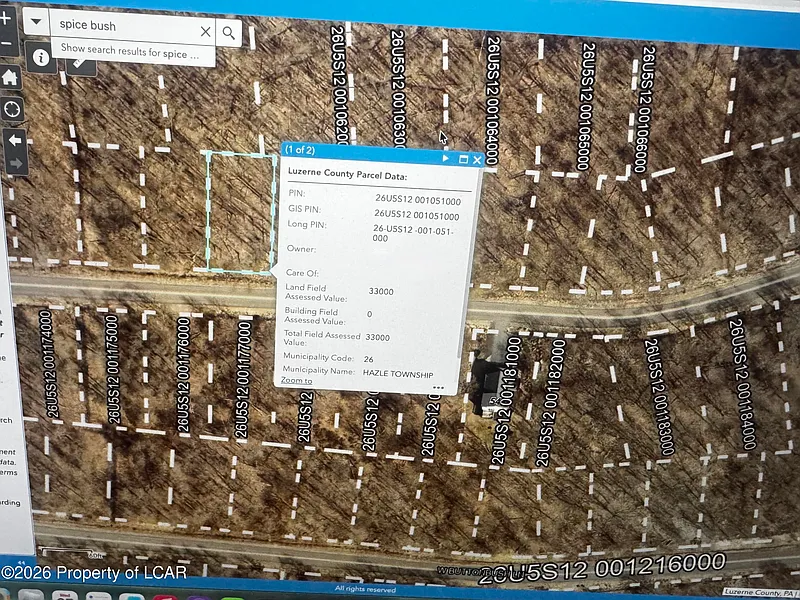The image size is (800, 600).
Task: Close the Luzerne County parcel popup
Action: [x=477, y=159]
